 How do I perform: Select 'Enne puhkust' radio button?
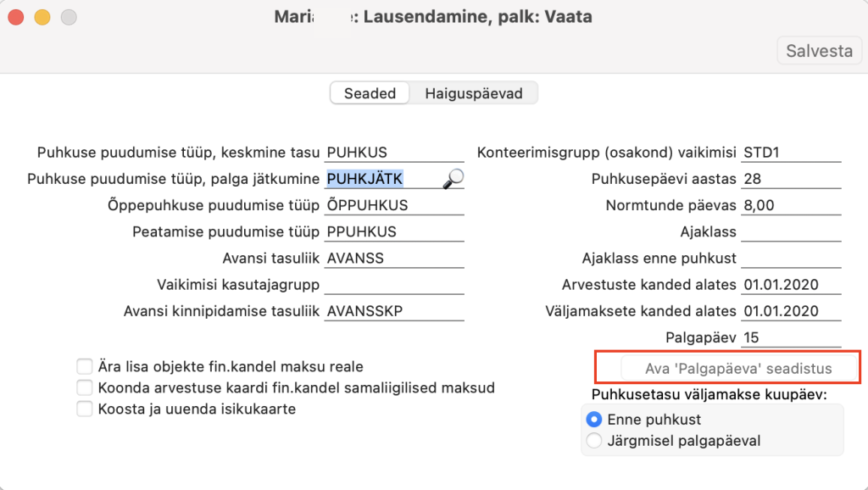click(594, 420)
